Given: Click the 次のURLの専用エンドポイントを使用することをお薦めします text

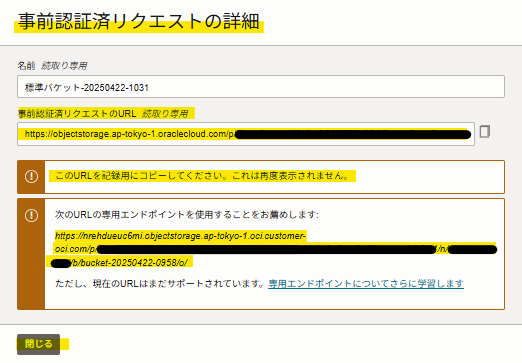Looking at the screenshot, I should coord(187,215).
